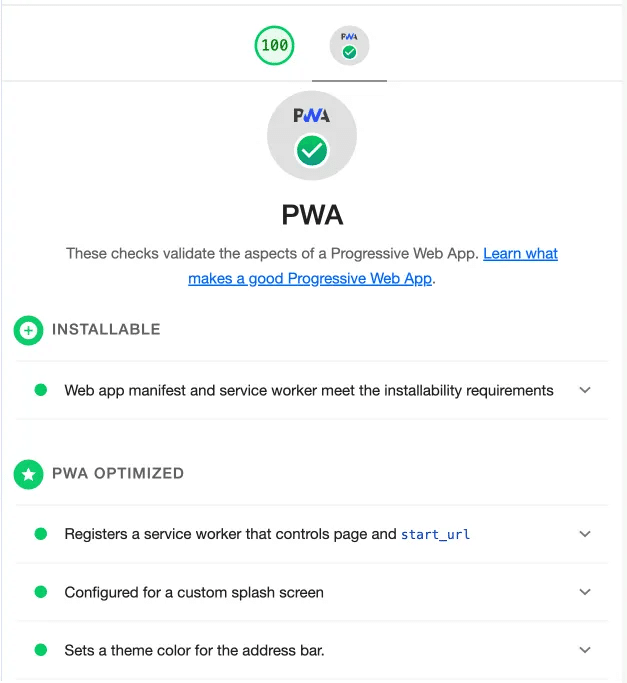Click the INSTALLABLE section heading
The height and width of the screenshot is (683, 627).
click(106, 330)
